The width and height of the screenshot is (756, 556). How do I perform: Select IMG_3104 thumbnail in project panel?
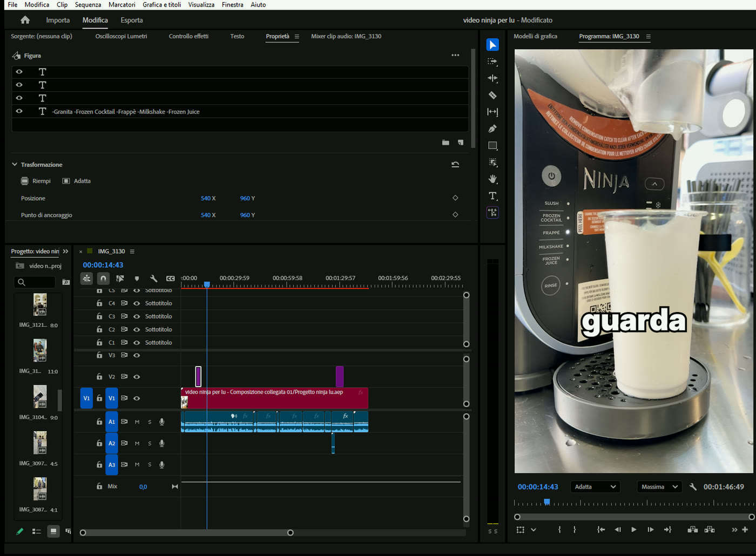coord(40,397)
